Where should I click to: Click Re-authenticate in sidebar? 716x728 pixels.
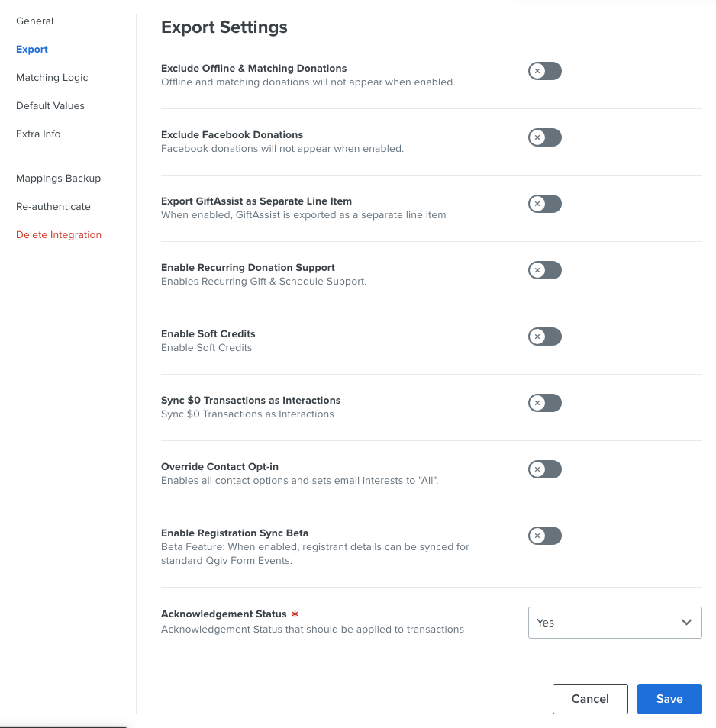53,207
